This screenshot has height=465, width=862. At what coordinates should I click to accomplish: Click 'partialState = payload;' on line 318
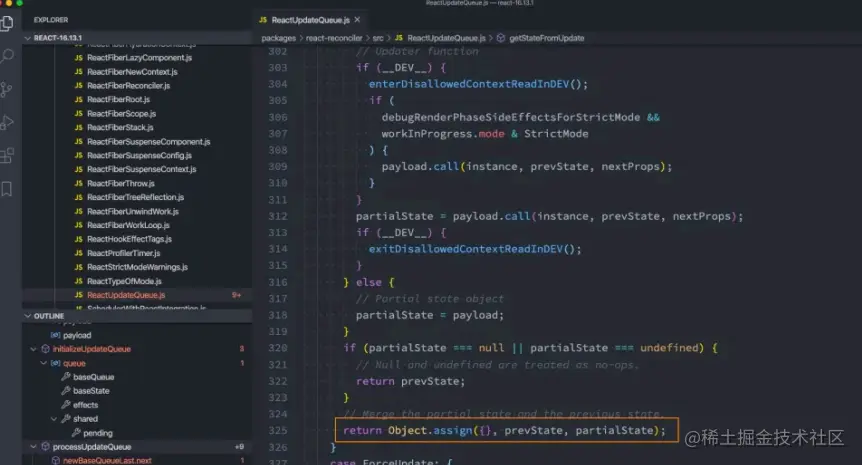(x=429, y=315)
